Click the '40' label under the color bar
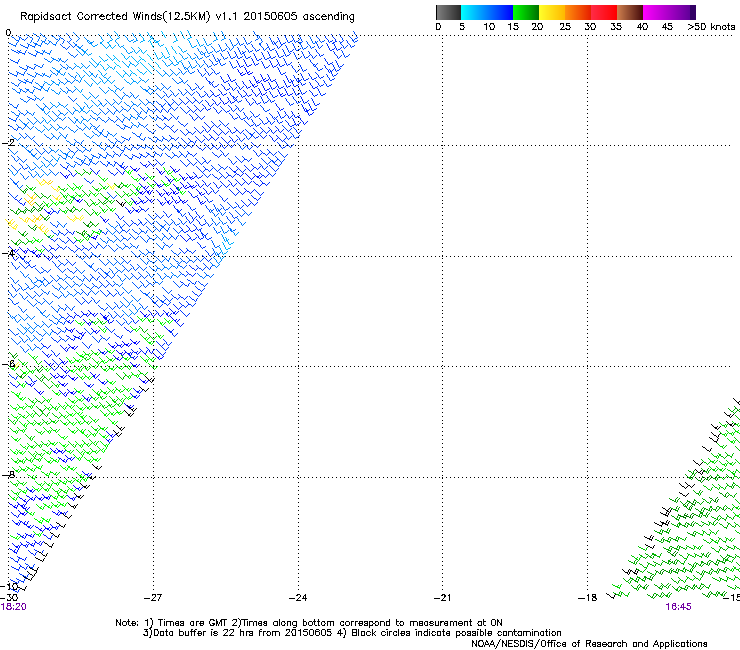This screenshot has width=740, height=650. pos(642,27)
